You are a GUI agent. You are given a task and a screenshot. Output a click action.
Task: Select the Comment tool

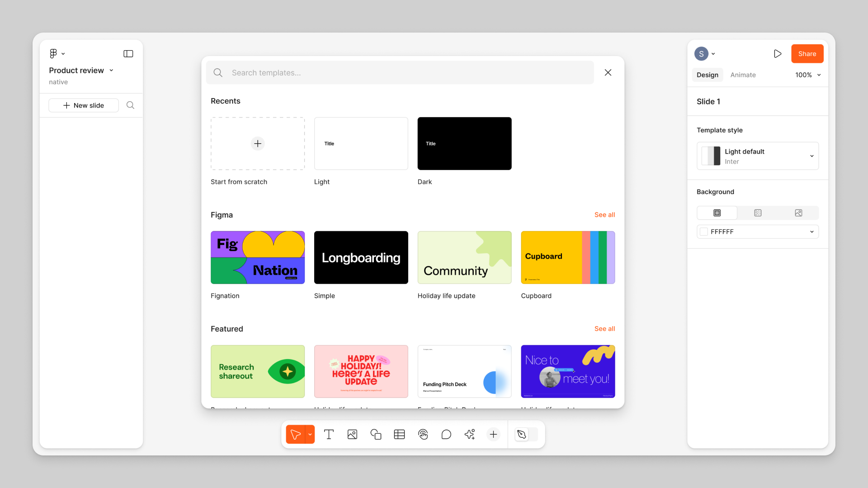[446, 434]
